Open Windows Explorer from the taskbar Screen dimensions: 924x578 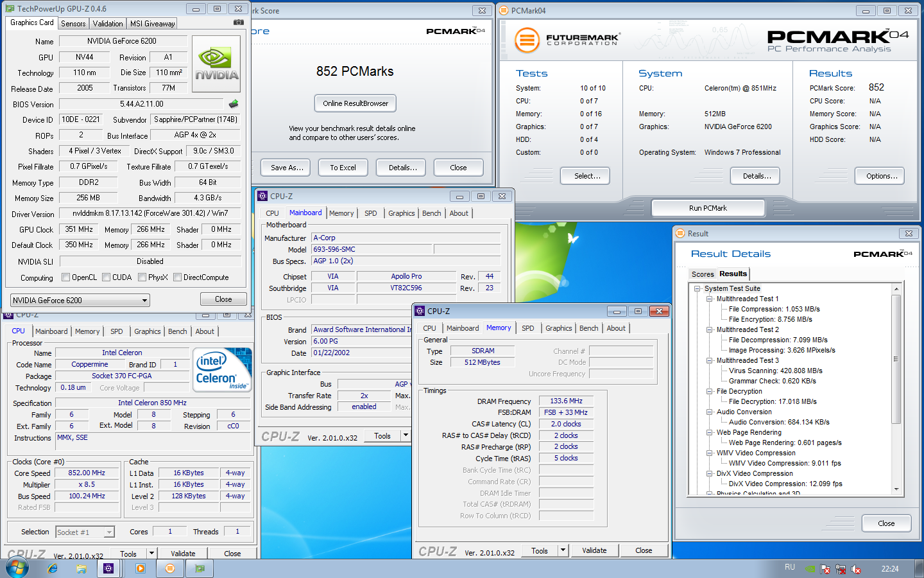[81, 568]
